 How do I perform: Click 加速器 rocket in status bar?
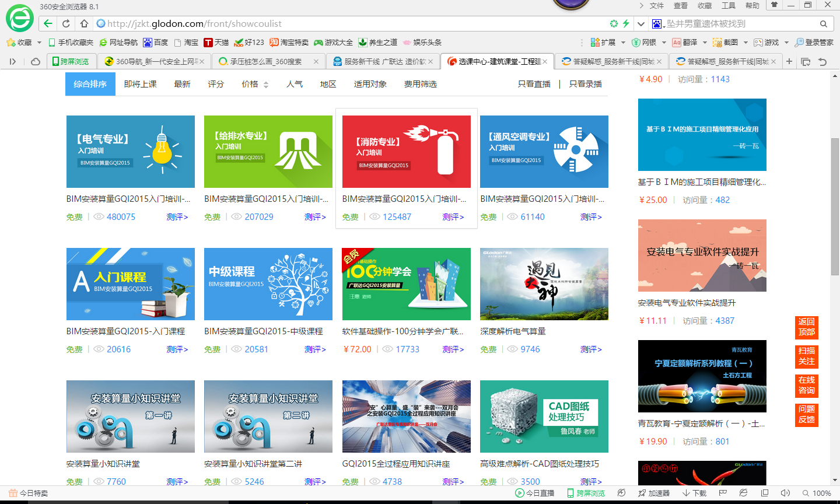(654, 493)
